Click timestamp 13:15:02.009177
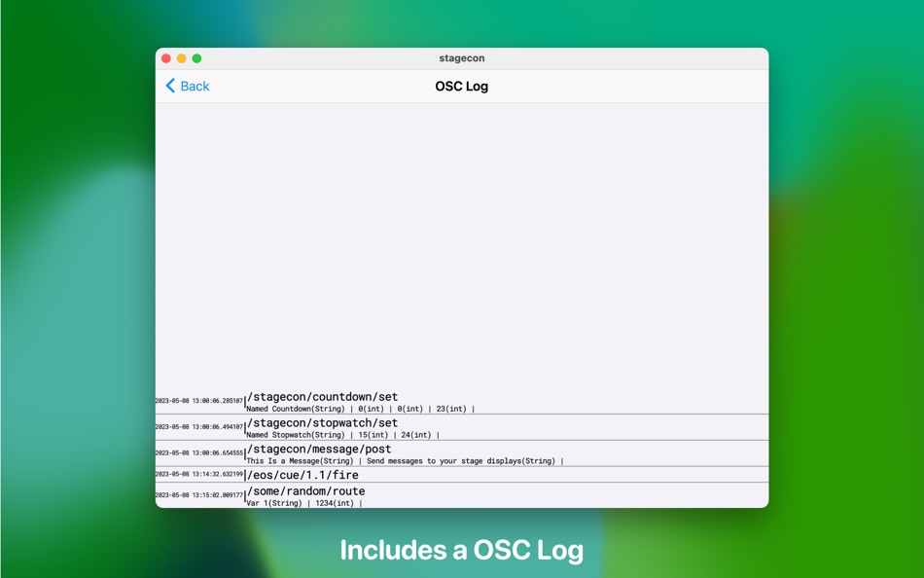924x578 pixels. click(x=199, y=495)
